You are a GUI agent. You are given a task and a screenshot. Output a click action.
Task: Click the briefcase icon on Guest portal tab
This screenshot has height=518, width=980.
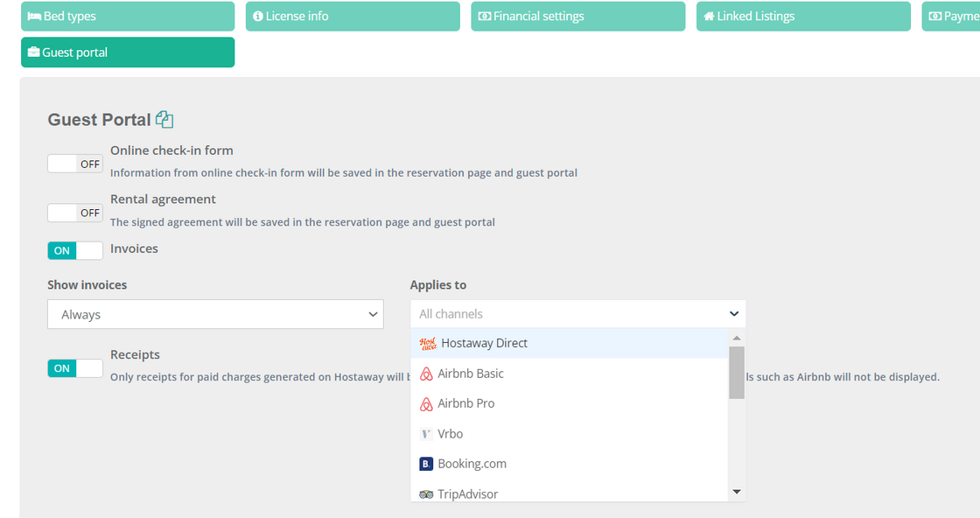[x=34, y=52]
